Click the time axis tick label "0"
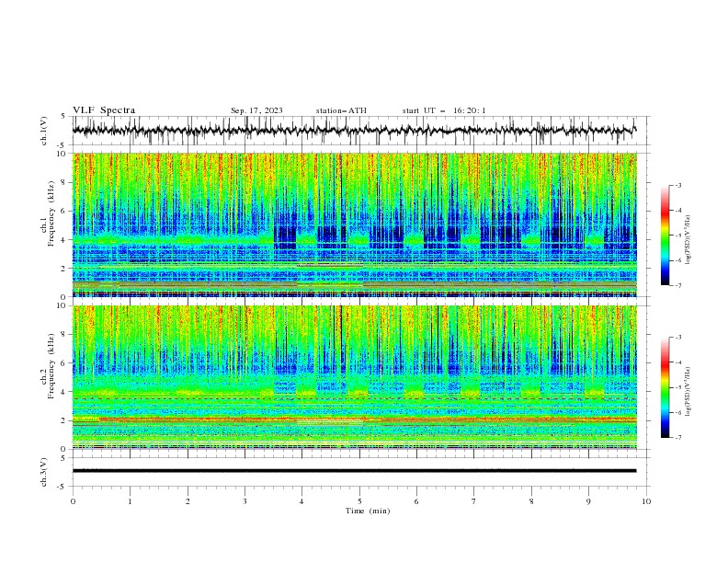The width and height of the screenshot is (728, 563). click(x=73, y=501)
